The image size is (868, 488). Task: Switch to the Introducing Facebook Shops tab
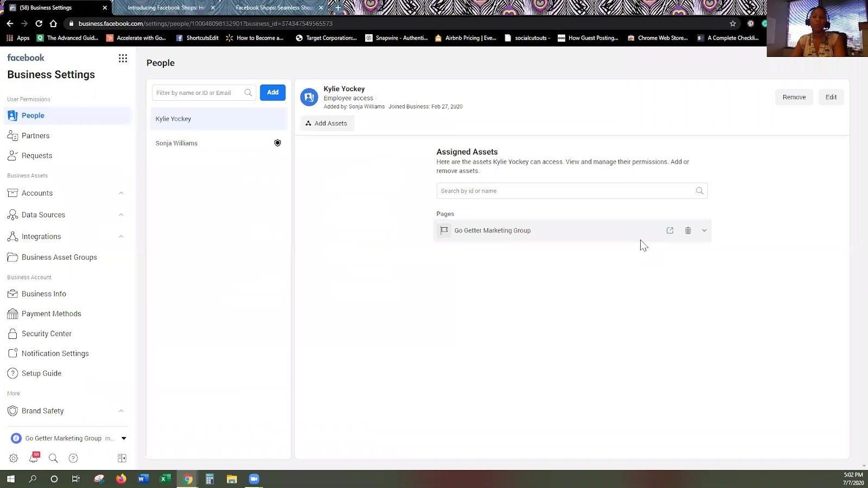[x=165, y=8]
